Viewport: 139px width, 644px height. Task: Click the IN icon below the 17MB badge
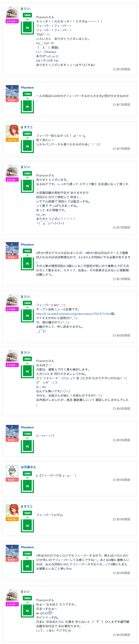pyautogui.click(x=27, y=106)
